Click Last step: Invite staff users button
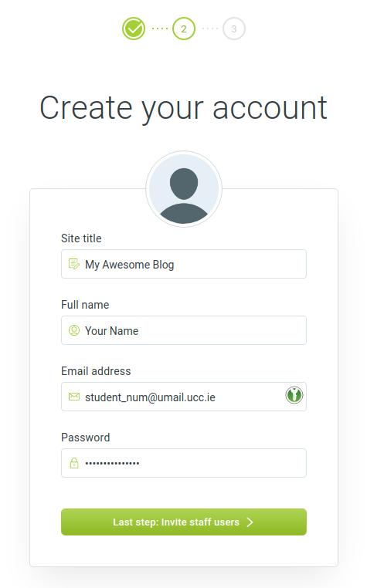 (184, 522)
